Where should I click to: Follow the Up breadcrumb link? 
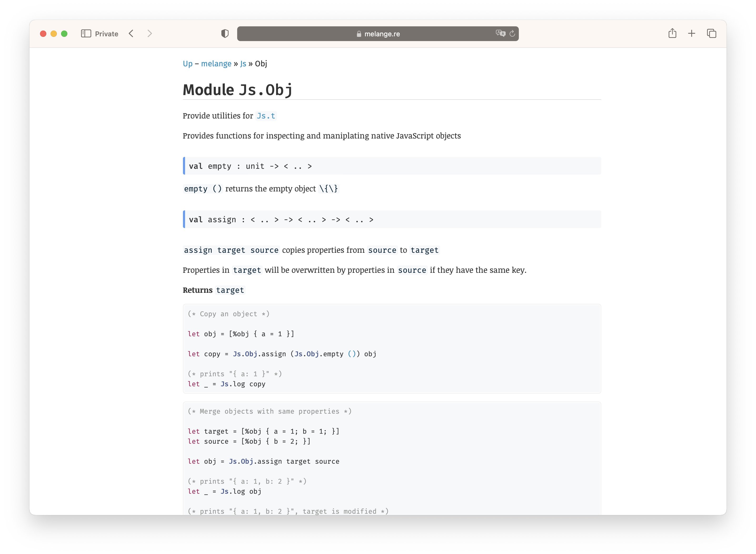[188, 64]
